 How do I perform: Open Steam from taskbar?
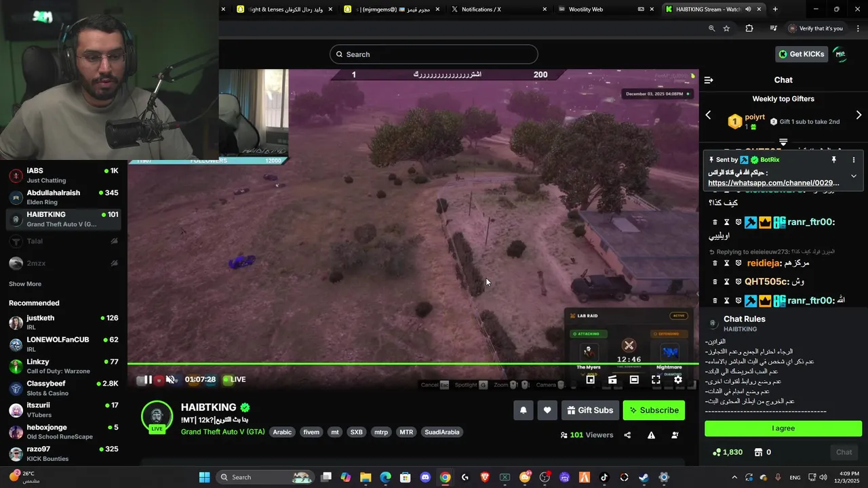point(644,477)
